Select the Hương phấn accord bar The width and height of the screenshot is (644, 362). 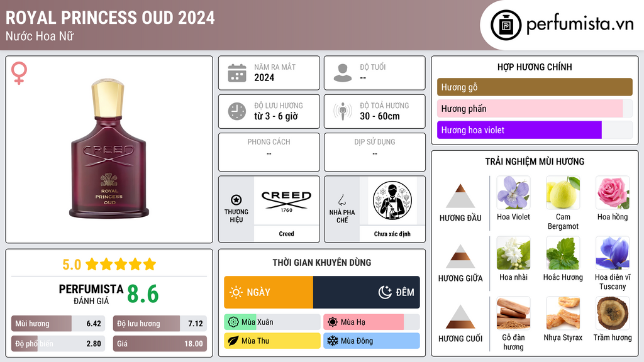coord(535,108)
